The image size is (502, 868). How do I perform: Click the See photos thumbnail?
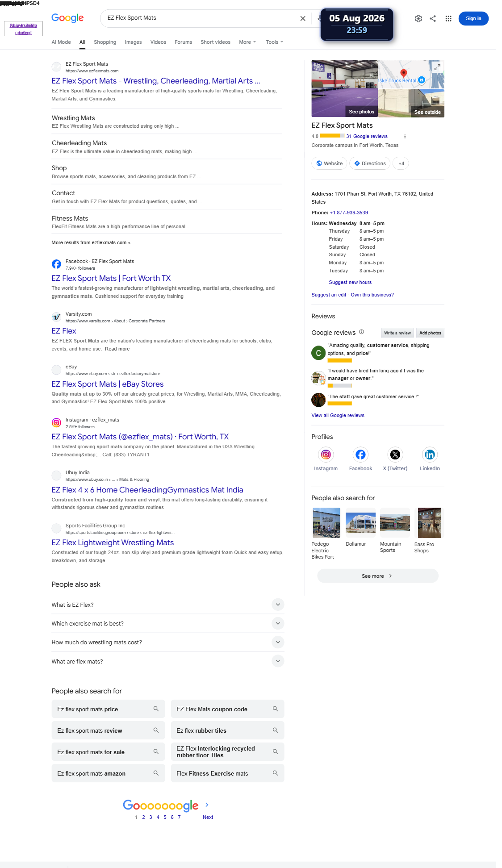pyautogui.click(x=344, y=88)
